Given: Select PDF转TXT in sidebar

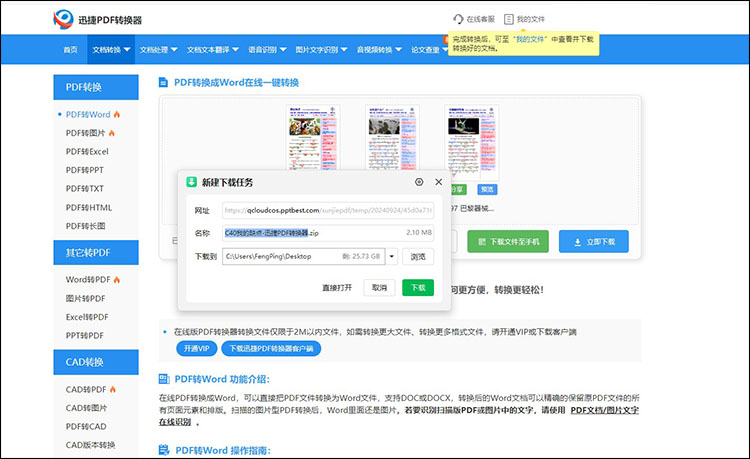Looking at the screenshot, I should click(85, 189).
